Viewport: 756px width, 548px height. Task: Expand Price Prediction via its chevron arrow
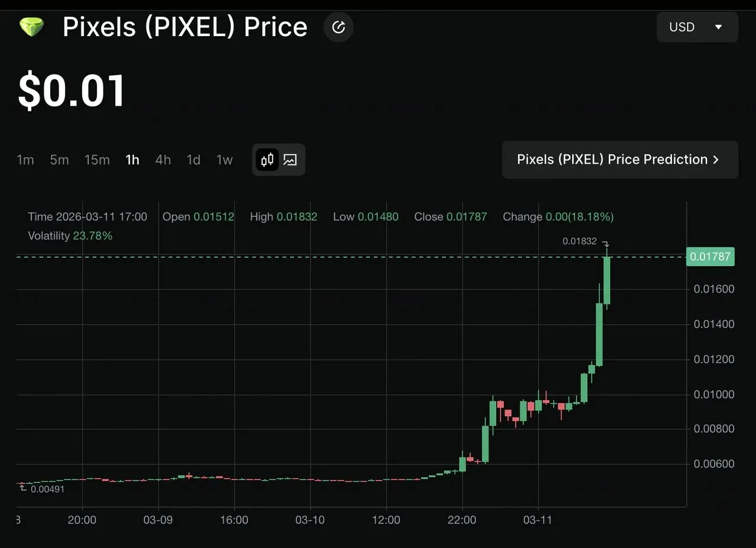click(715, 160)
